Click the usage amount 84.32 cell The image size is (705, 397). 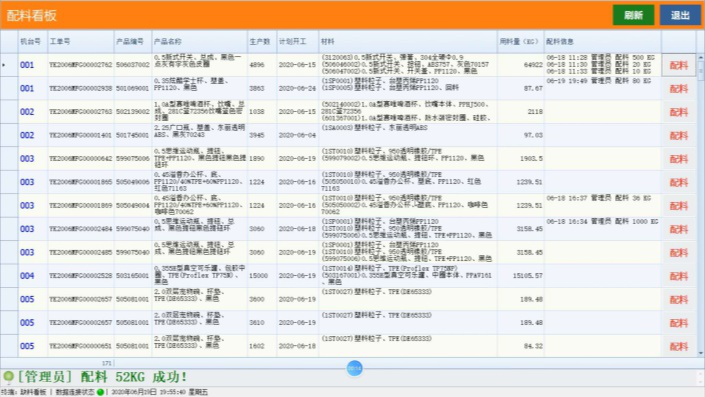point(521,346)
